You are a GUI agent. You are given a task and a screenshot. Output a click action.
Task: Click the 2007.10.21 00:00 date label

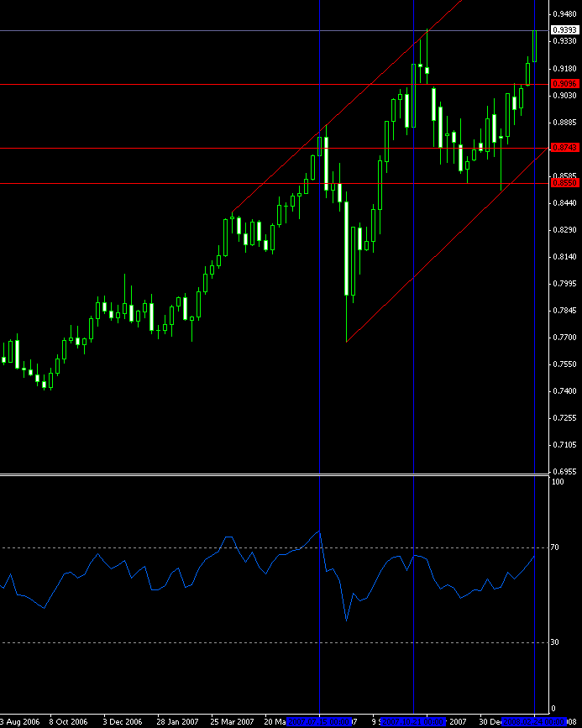tap(413, 722)
